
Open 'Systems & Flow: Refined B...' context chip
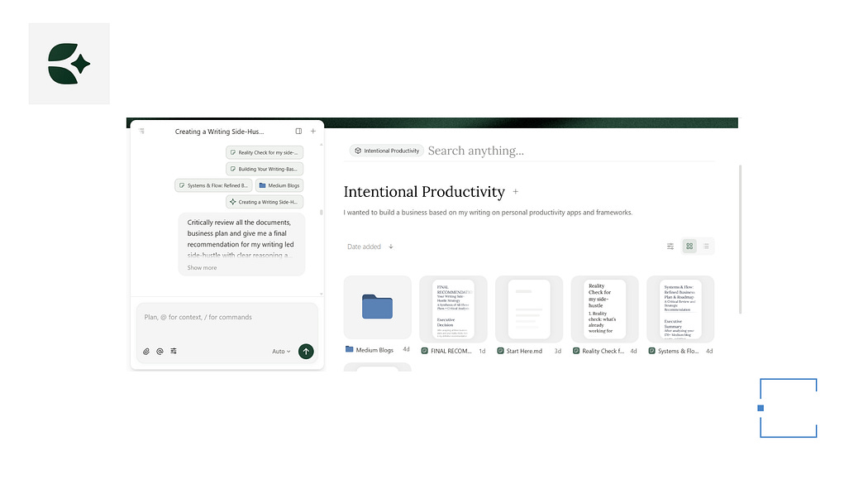point(213,185)
